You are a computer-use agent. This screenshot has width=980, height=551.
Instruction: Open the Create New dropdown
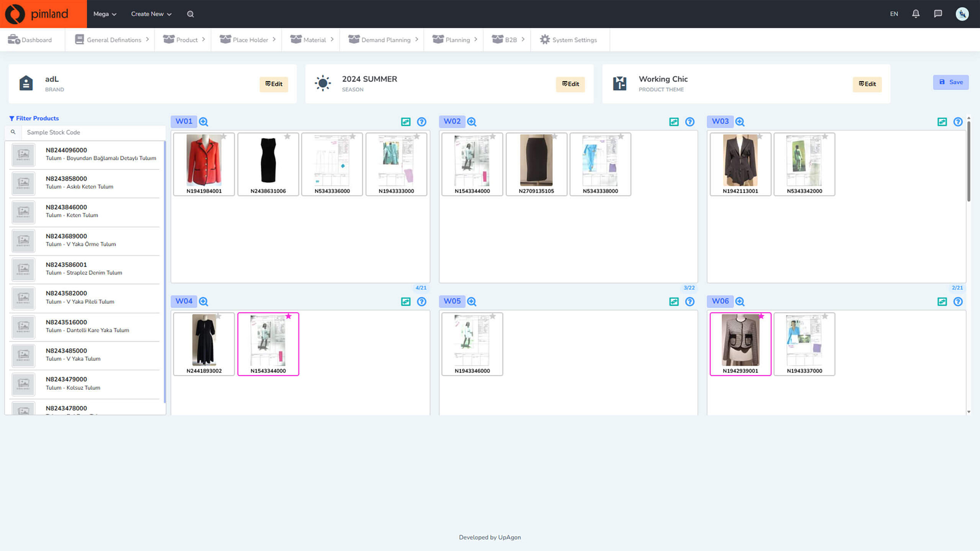[x=151, y=14]
